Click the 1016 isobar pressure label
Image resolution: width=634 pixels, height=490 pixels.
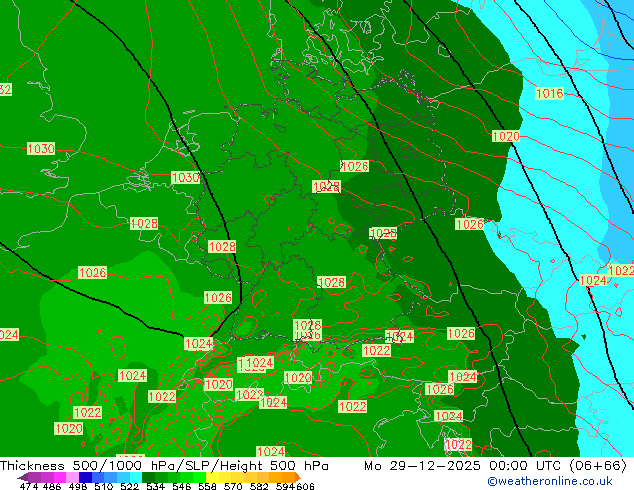[549, 93]
